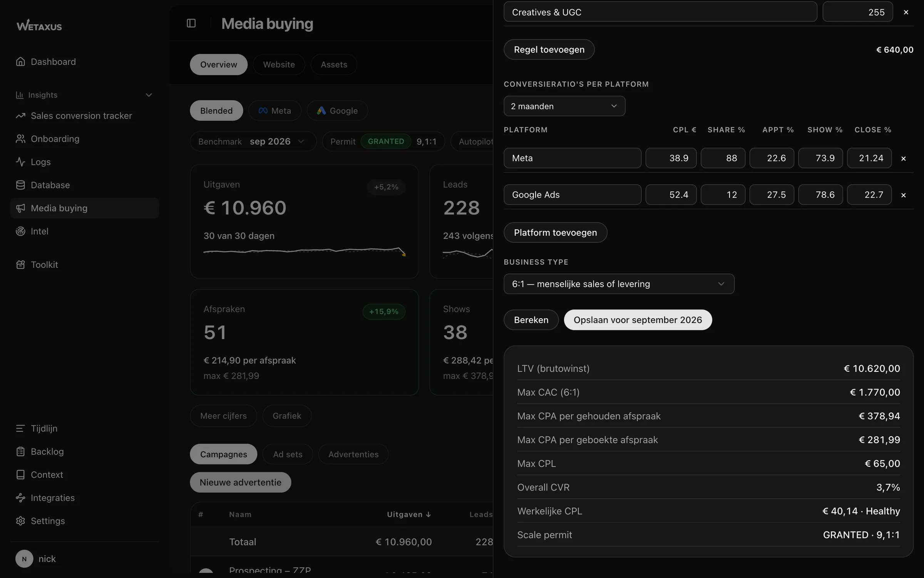Open the 2 maanden period dropdown

pyautogui.click(x=564, y=106)
